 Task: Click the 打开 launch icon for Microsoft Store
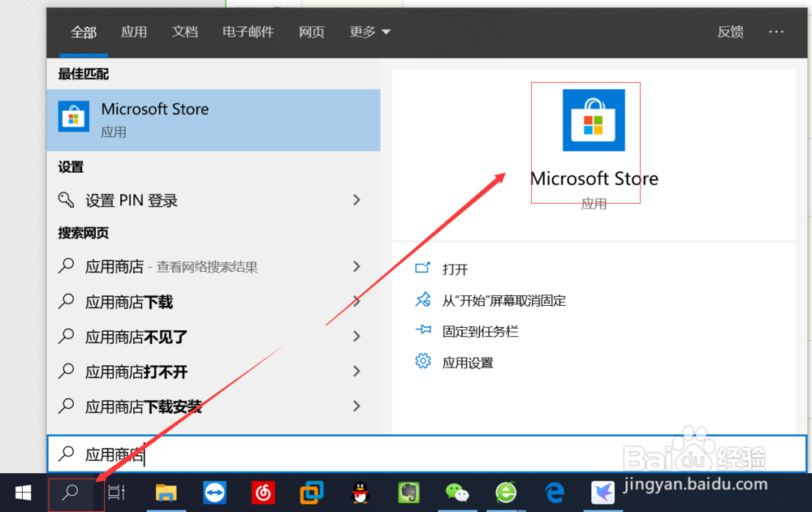(x=423, y=269)
